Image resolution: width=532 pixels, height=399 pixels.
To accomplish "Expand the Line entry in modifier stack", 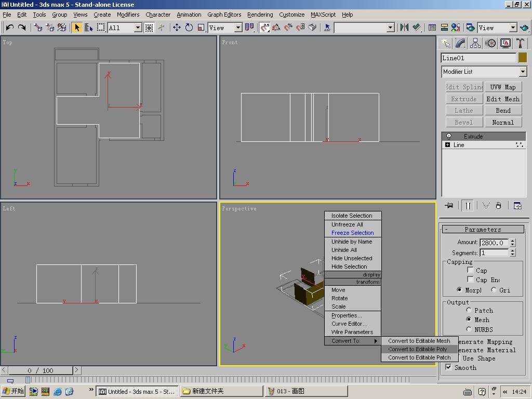I will tap(447, 145).
